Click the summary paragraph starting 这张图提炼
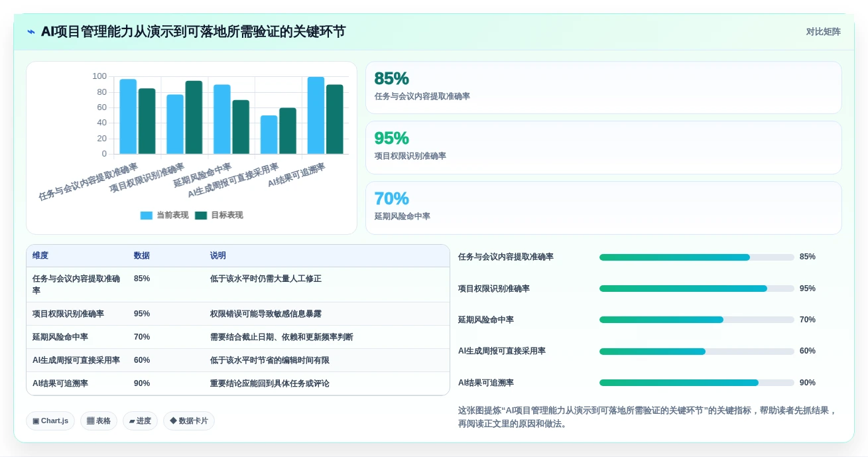 pos(648,417)
